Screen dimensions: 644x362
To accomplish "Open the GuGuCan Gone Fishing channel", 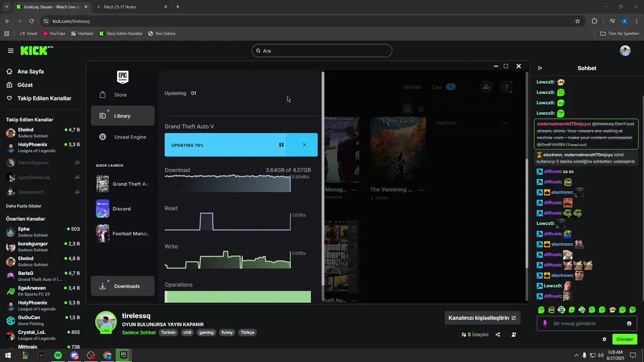I will click(43, 320).
